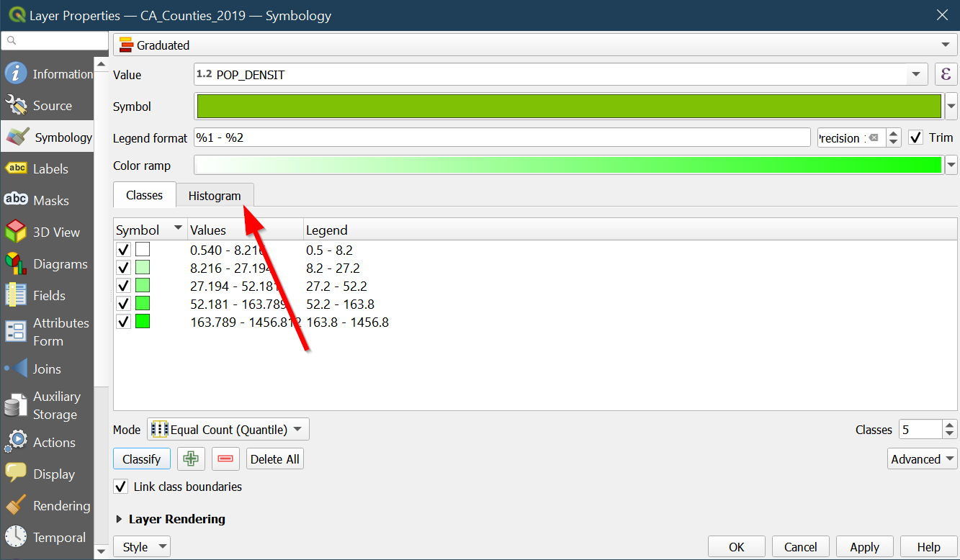Click the Apply button
Screen dimensions: 960x560
pyautogui.click(x=864, y=547)
